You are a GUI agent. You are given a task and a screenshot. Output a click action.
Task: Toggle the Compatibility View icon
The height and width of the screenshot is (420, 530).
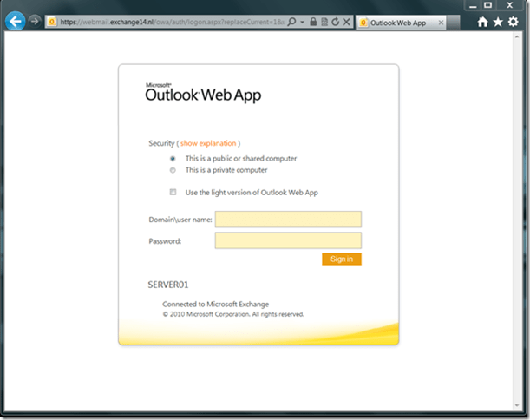[x=324, y=21]
